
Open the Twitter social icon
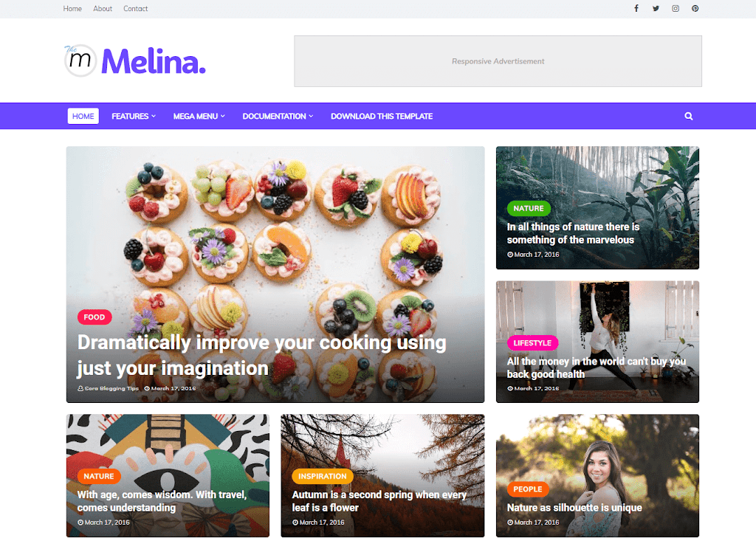[x=656, y=8]
